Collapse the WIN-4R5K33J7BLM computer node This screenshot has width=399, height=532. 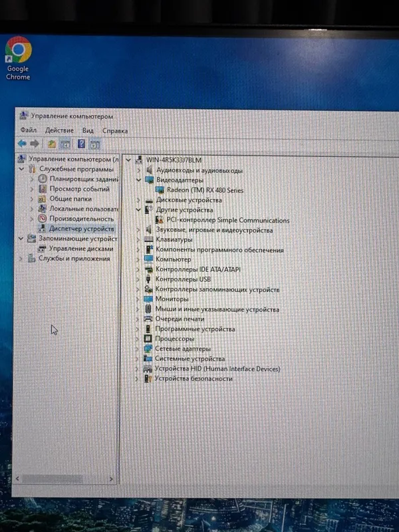click(128, 160)
